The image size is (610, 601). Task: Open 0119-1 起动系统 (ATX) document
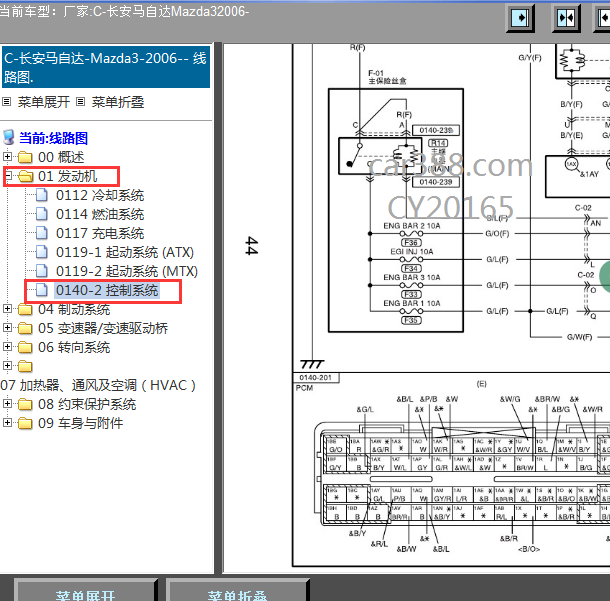[x=125, y=252]
